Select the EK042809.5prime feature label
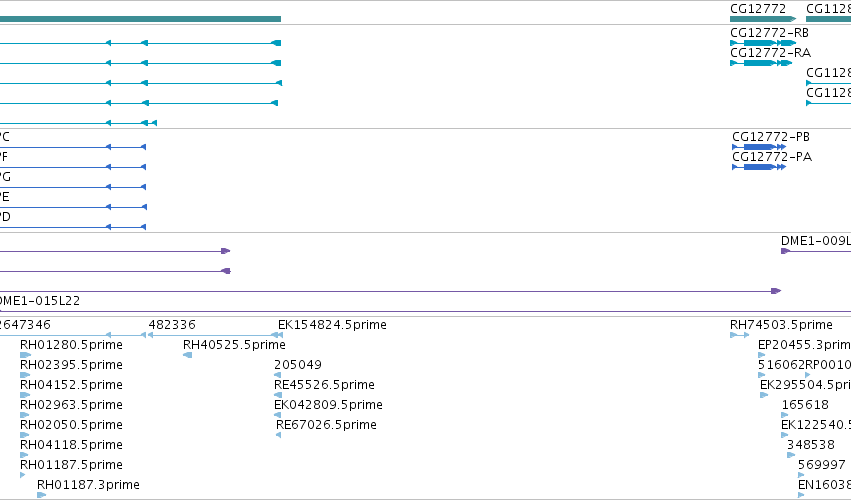The width and height of the screenshot is (851, 500). (x=328, y=405)
